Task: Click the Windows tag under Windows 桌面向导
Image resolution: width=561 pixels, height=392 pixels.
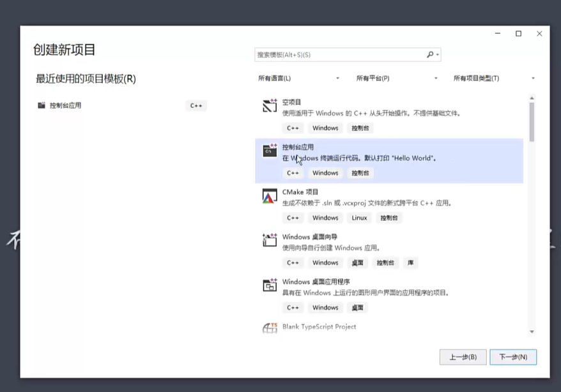Action: (x=325, y=262)
